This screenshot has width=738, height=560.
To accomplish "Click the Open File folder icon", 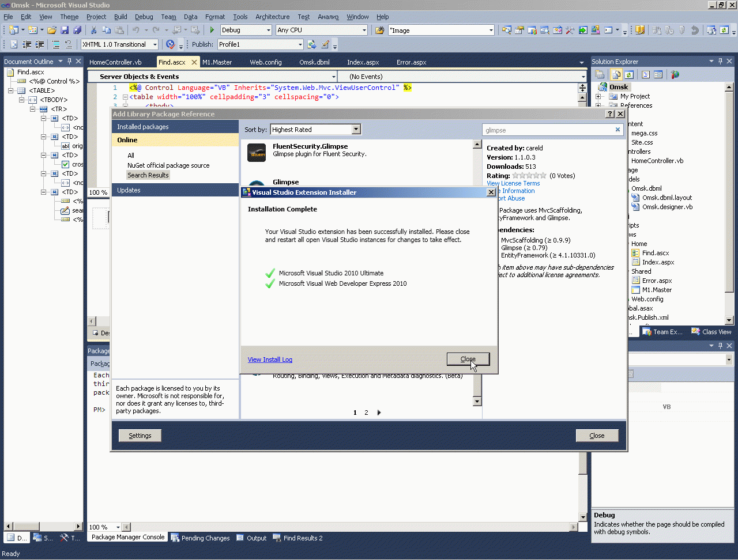I will coord(52,30).
